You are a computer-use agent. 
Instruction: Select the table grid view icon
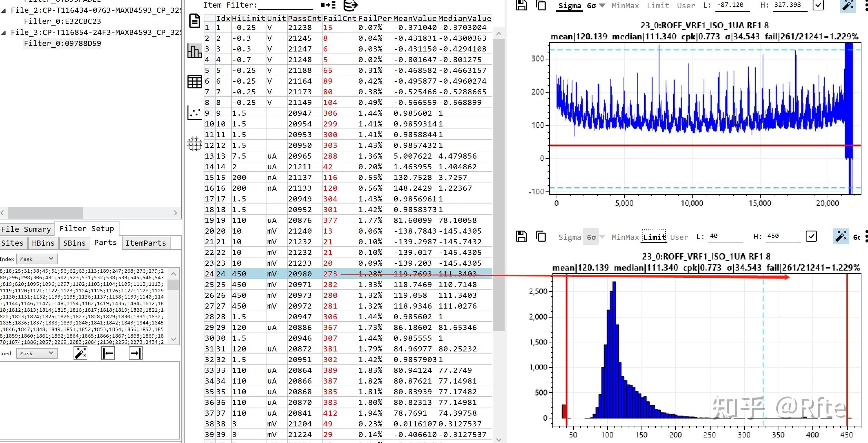pyautogui.click(x=194, y=82)
